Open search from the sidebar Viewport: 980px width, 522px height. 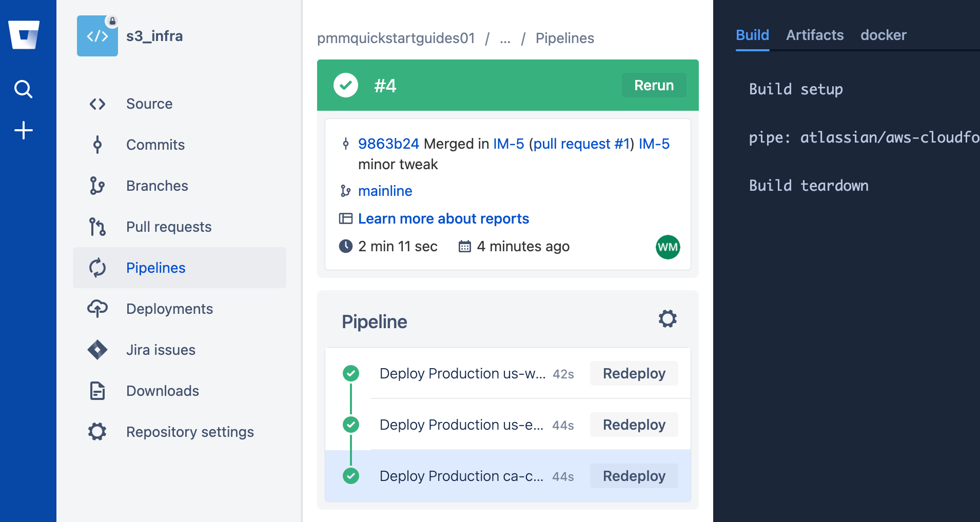click(x=23, y=88)
